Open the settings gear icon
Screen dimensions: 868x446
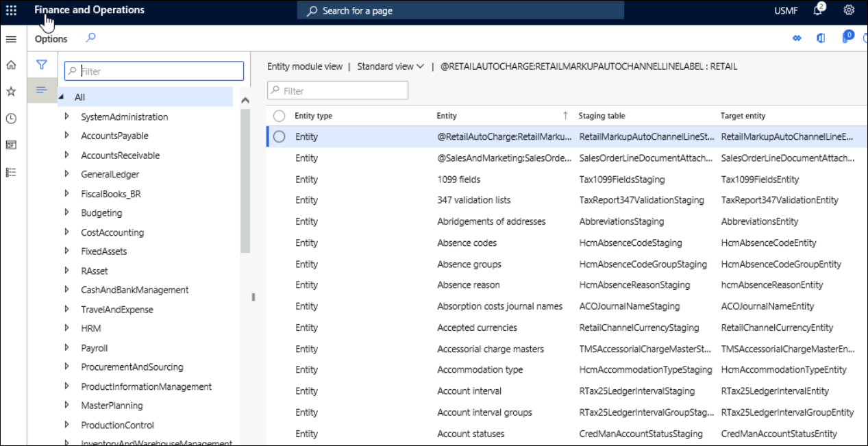pyautogui.click(x=849, y=10)
